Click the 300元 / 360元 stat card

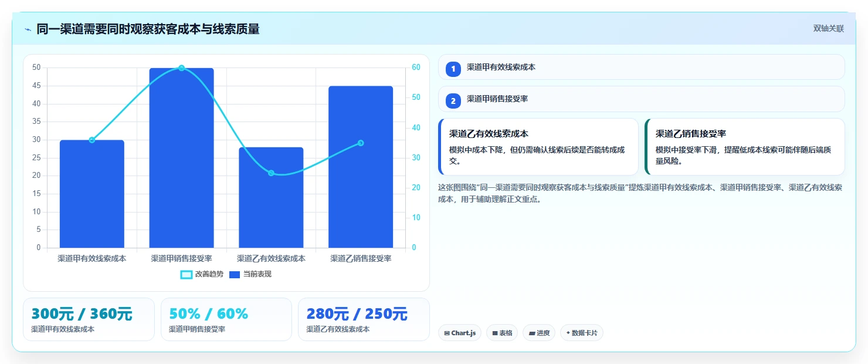click(89, 319)
